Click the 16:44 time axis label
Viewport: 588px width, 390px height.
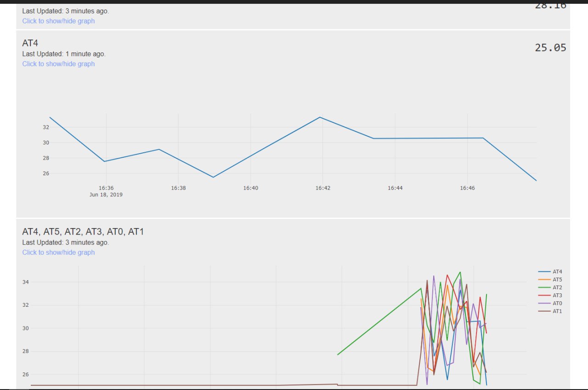pos(395,188)
